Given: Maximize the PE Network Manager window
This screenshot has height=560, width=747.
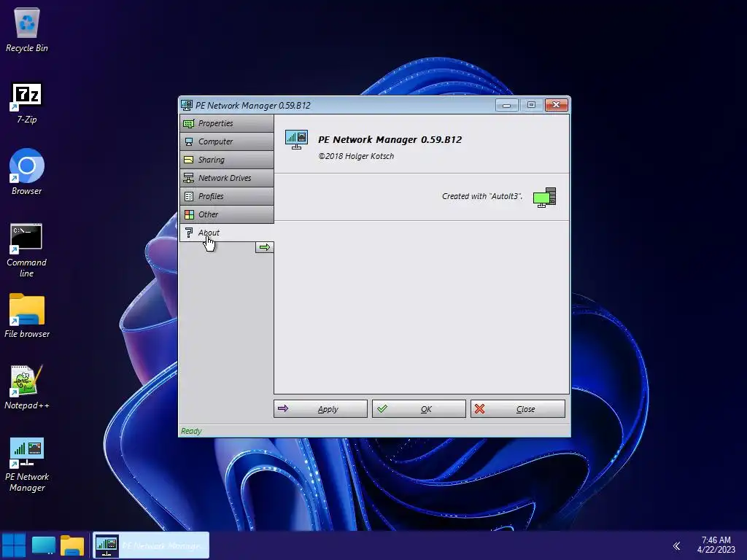Looking at the screenshot, I should pyautogui.click(x=531, y=105).
